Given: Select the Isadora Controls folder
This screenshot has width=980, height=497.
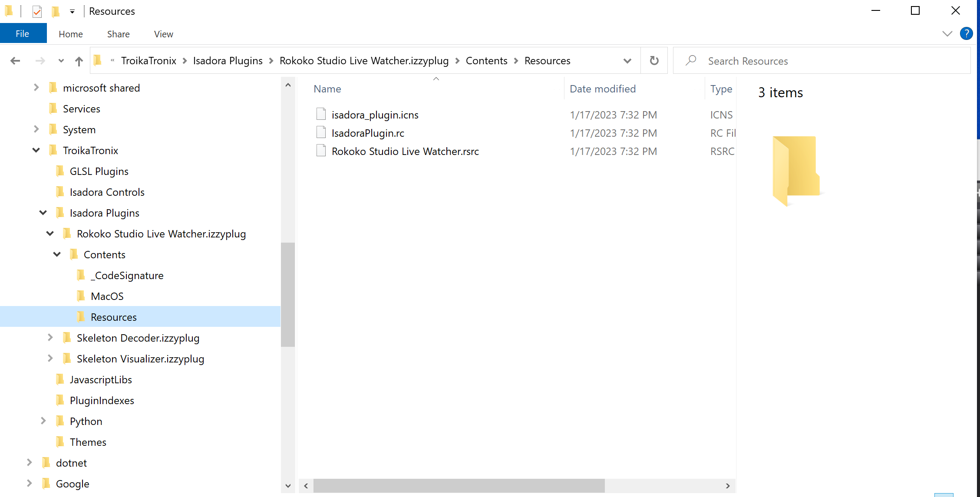Looking at the screenshot, I should click(x=107, y=192).
